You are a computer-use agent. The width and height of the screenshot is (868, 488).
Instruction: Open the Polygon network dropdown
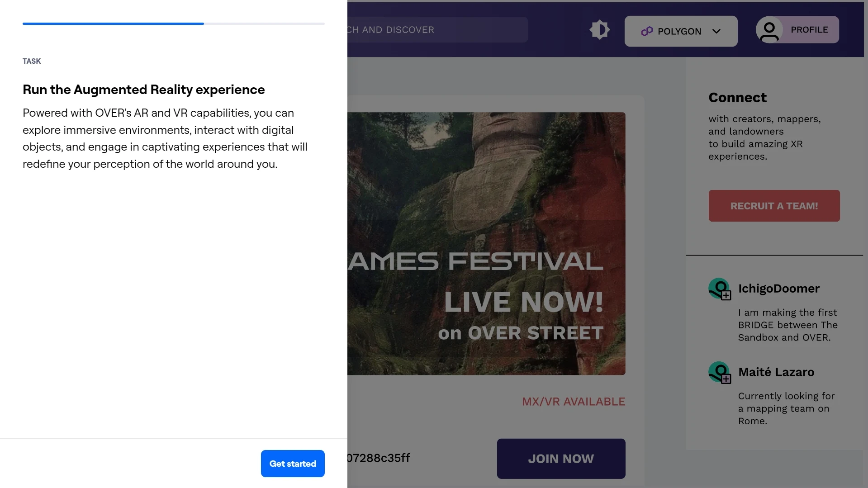tap(681, 31)
